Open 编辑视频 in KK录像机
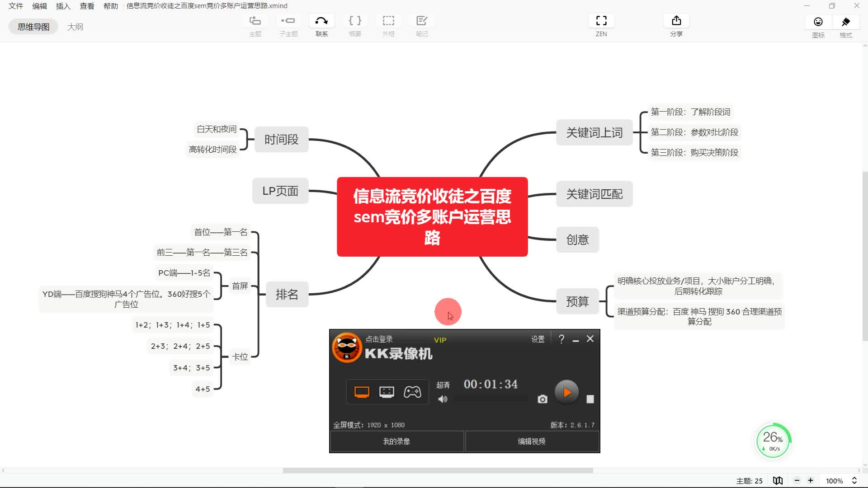Image resolution: width=868 pixels, height=488 pixels. (532, 441)
